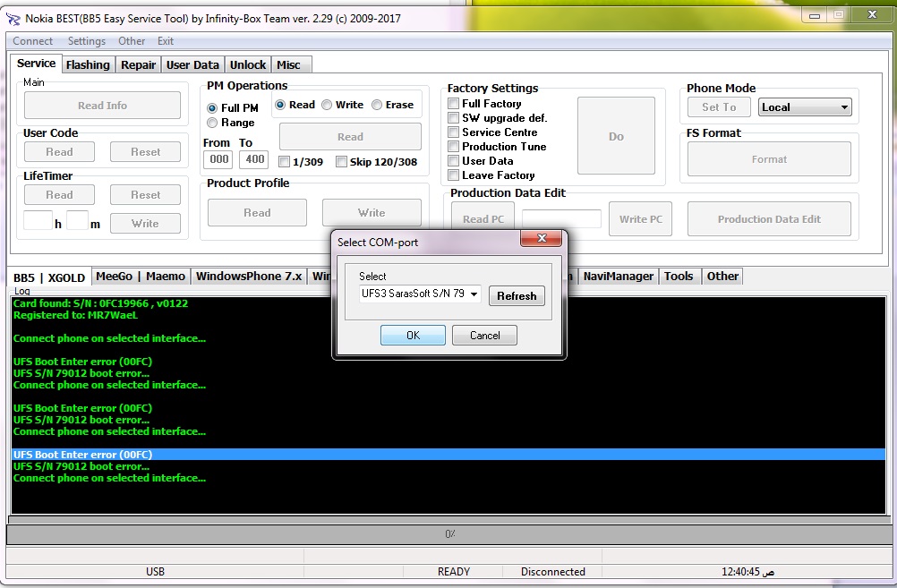Click the LifeTimer Read button

point(59,195)
